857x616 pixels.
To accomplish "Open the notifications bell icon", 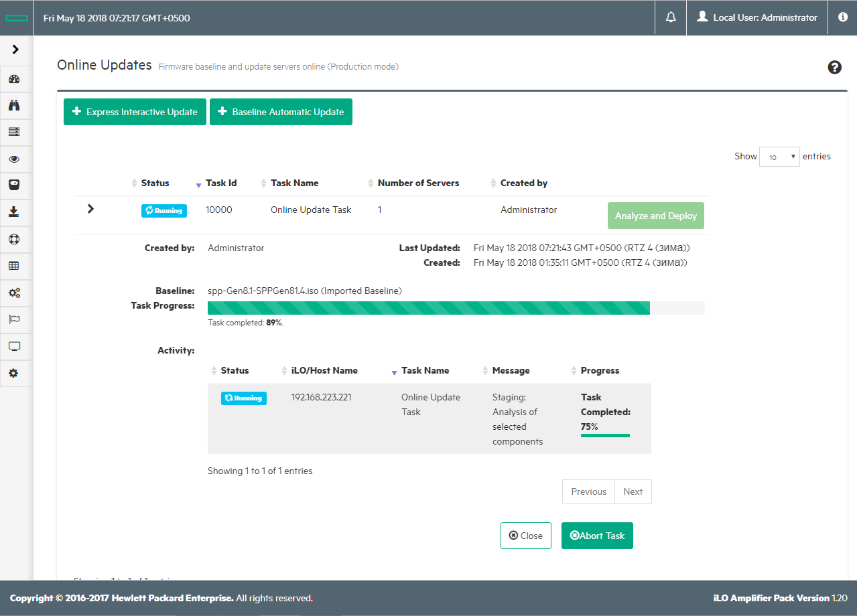I will pos(671,18).
